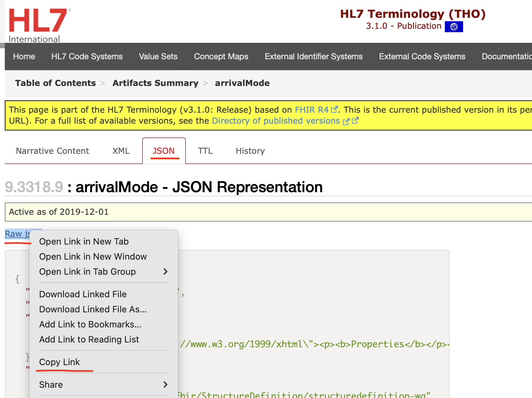Open the Narrative Content tab
The image size is (532, 398).
point(52,151)
